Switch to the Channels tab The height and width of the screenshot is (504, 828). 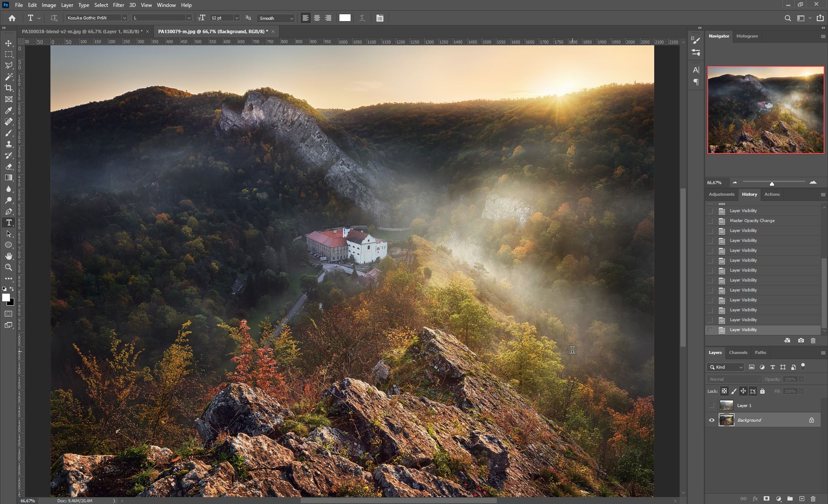click(738, 353)
